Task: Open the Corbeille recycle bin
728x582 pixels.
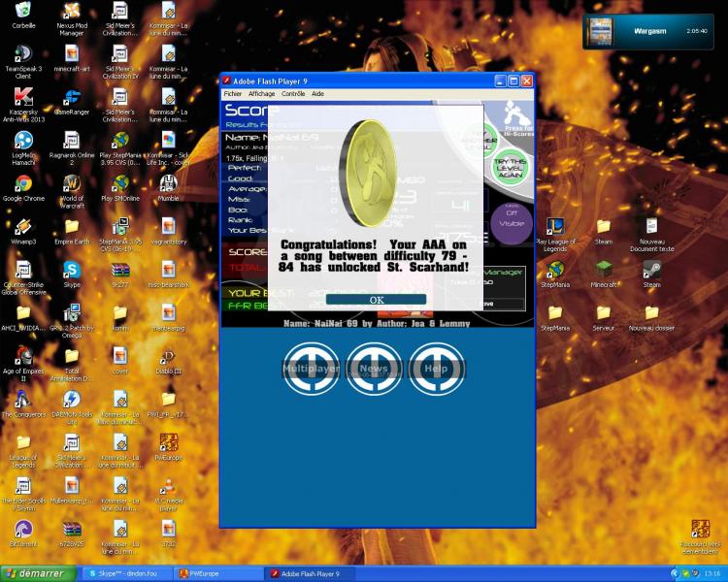Action: click(23, 16)
